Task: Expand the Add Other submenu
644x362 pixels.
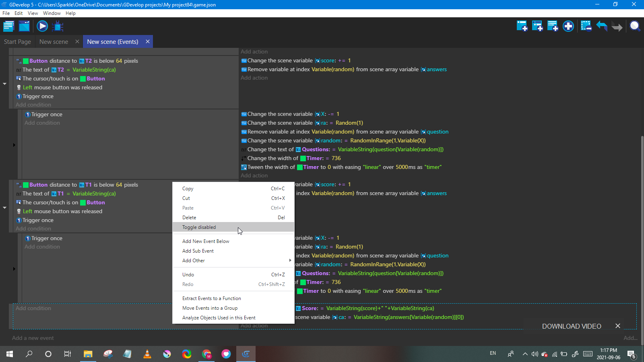Action: tap(233, 261)
